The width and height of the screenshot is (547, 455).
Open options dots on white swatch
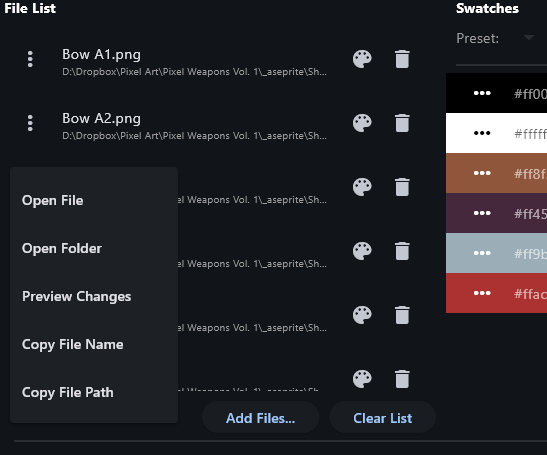click(482, 133)
